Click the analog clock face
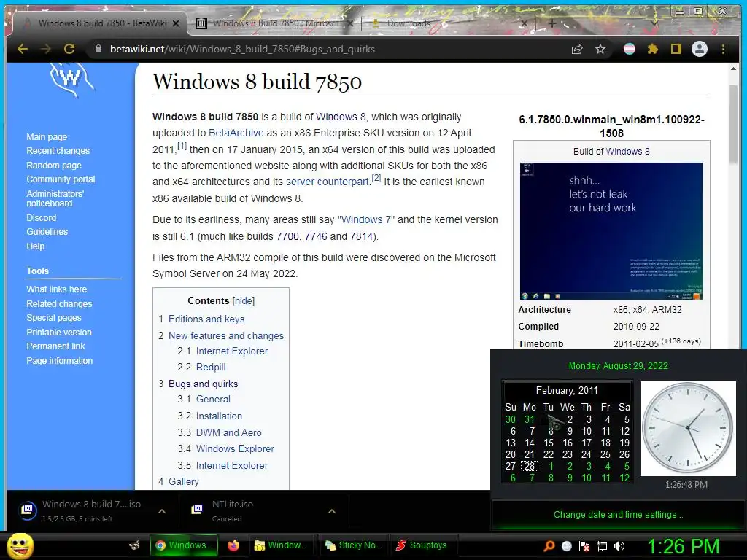 pyautogui.click(x=689, y=428)
